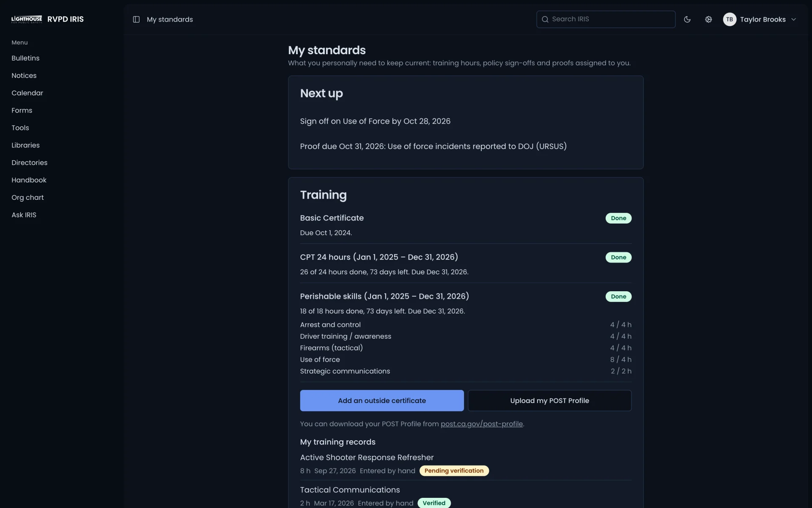Open the Forms section
The height and width of the screenshot is (508, 812).
click(x=22, y=110)
